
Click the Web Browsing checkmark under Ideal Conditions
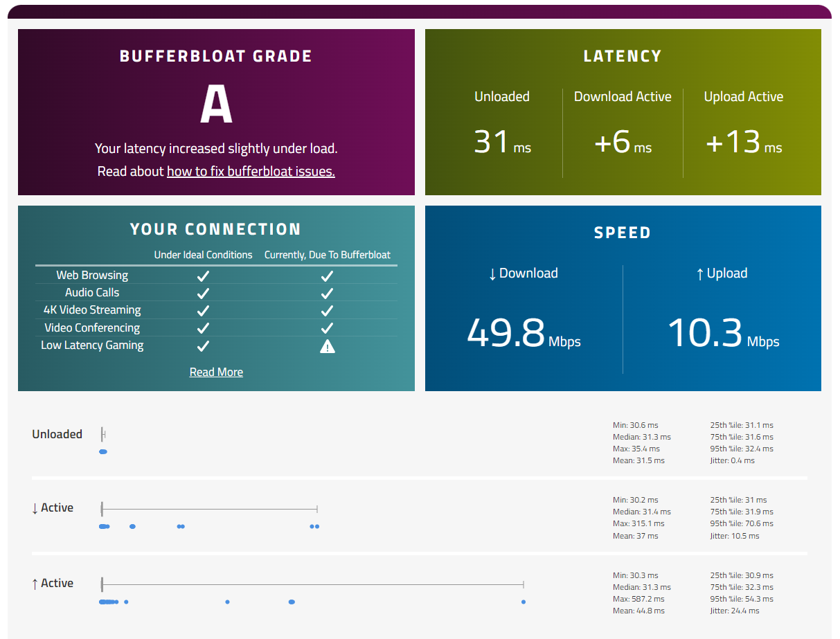(x=203, y=276)
